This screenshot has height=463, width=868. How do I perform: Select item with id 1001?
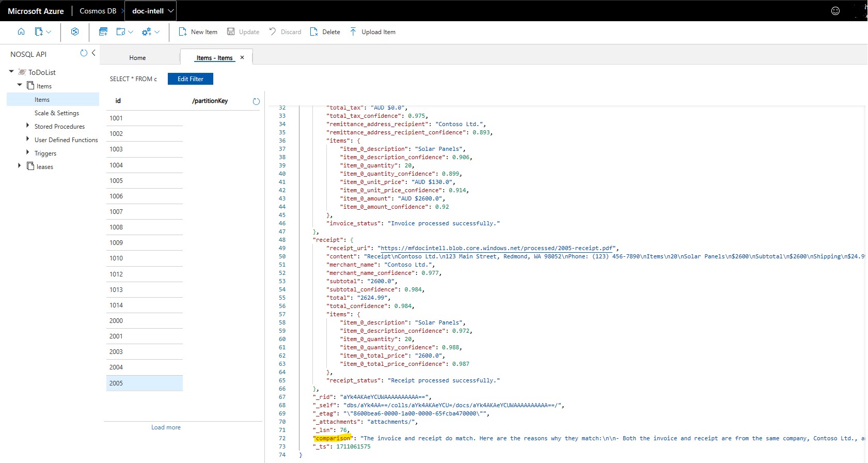(x=145, y=118)
